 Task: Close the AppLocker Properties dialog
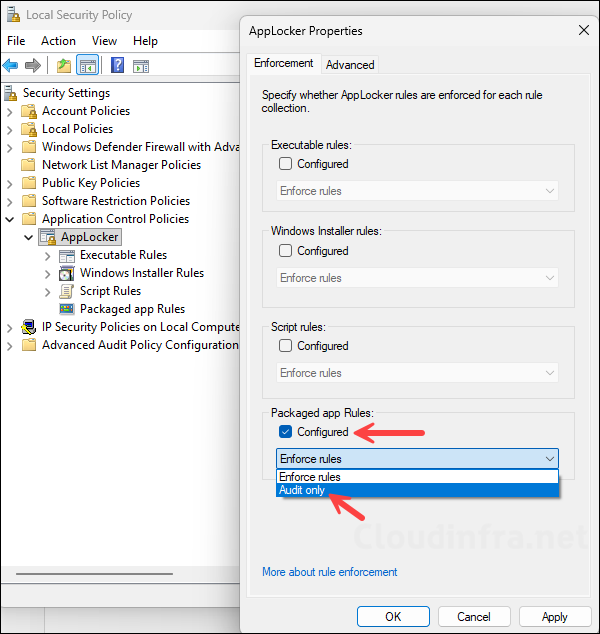point(583,30)
